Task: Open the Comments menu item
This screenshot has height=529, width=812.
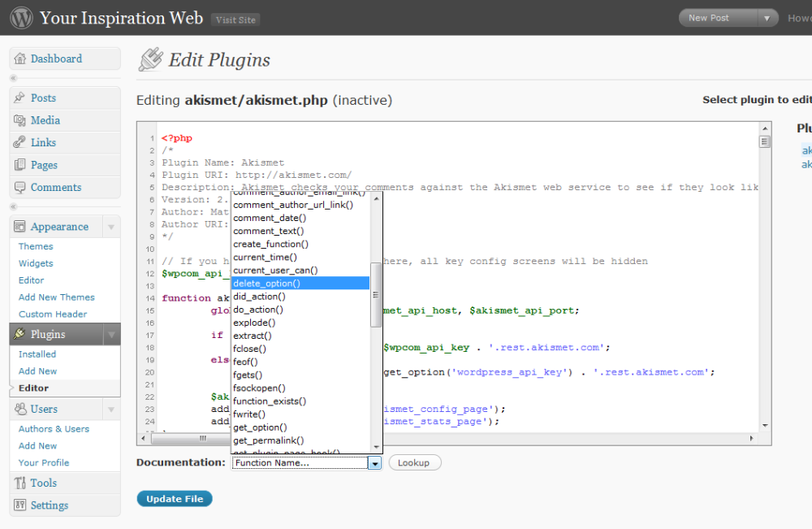Action: [65, 187]
